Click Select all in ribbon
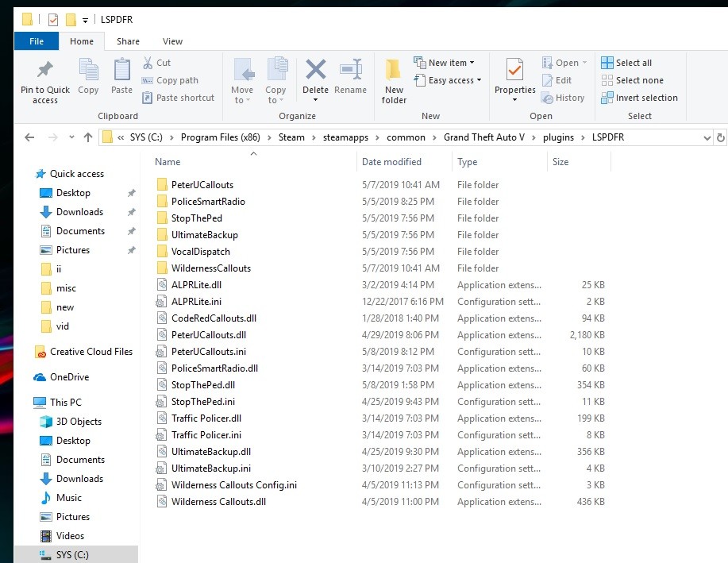728x563 pixels. tap(626, 63)
